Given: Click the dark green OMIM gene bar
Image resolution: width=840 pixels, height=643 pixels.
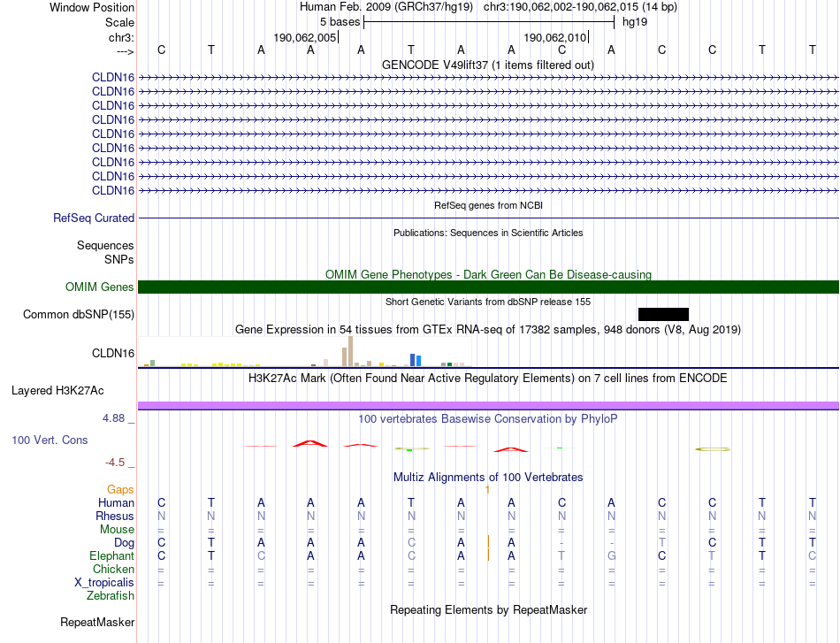Looking at the screenshot, I should point(489,287).
